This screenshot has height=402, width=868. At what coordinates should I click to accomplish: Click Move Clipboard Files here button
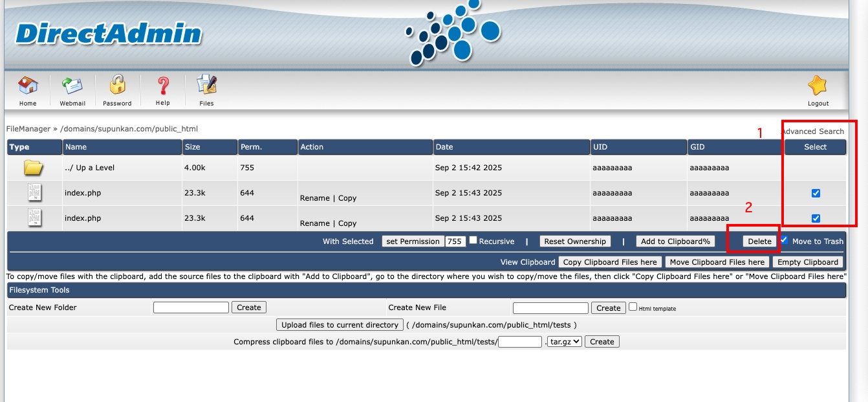coord(717,262)
